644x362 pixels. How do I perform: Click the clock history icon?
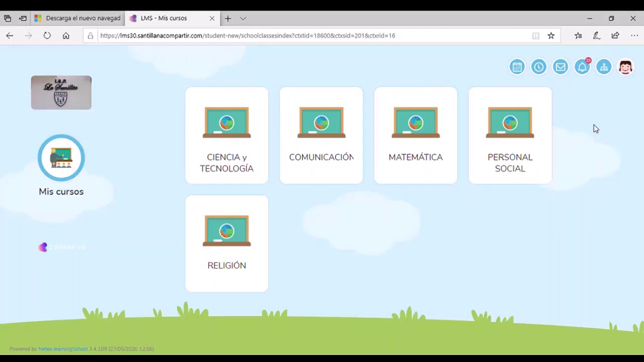point(538,67)
